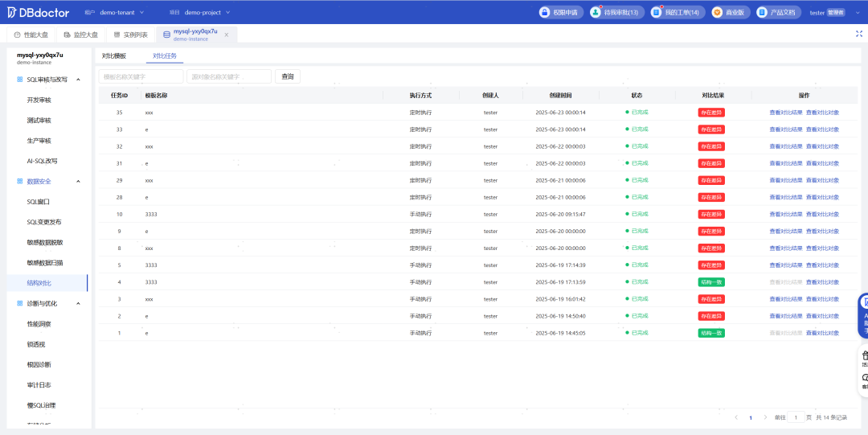The width and height of the screenshot is (868, 435).
Task: Open 测试审核 in the sidebar
Action: [x=39, y=121]
